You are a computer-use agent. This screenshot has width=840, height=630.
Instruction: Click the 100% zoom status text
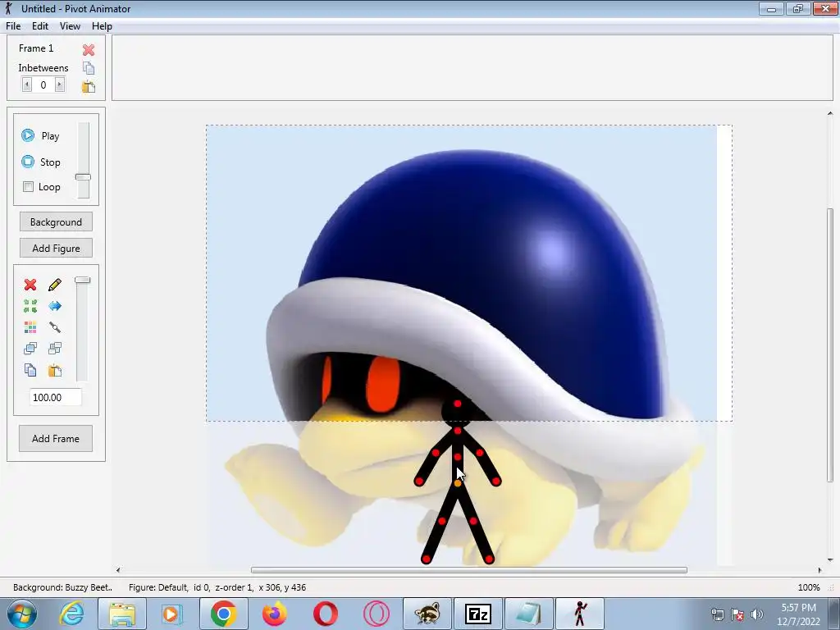(808, 587)
